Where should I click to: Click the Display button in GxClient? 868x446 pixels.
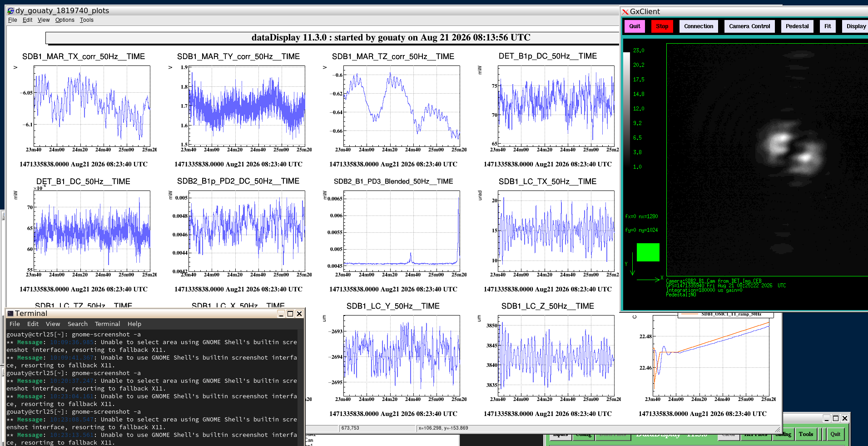click(x=856, y=26)
